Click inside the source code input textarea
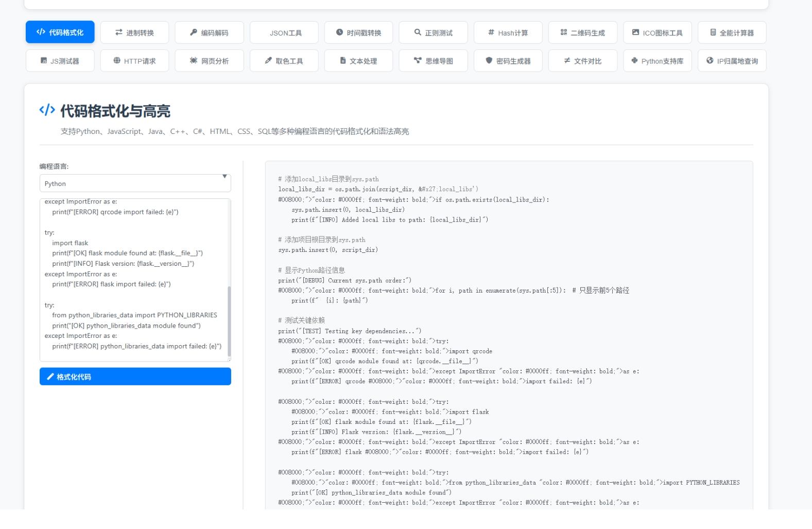 (x=134, y=280)
